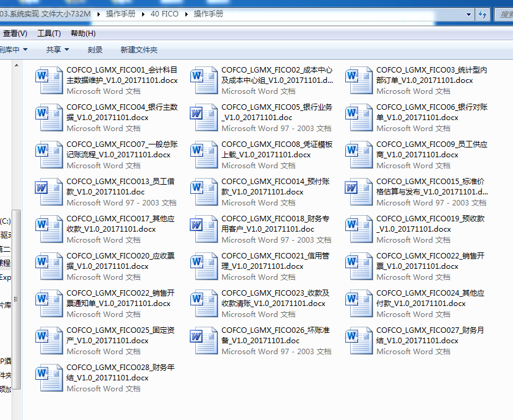
Task: Select the FICO05 银行业务 .doc icon
Action: coord(204,117)
